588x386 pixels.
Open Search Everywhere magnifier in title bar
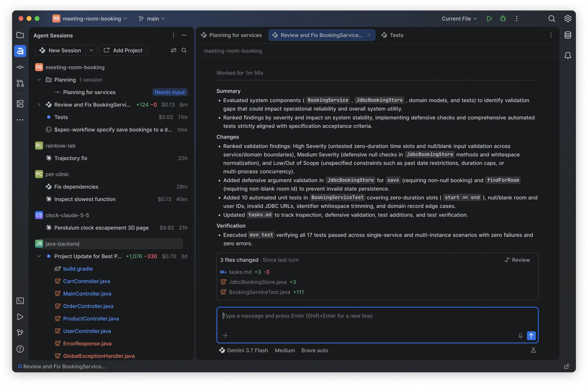552,18
